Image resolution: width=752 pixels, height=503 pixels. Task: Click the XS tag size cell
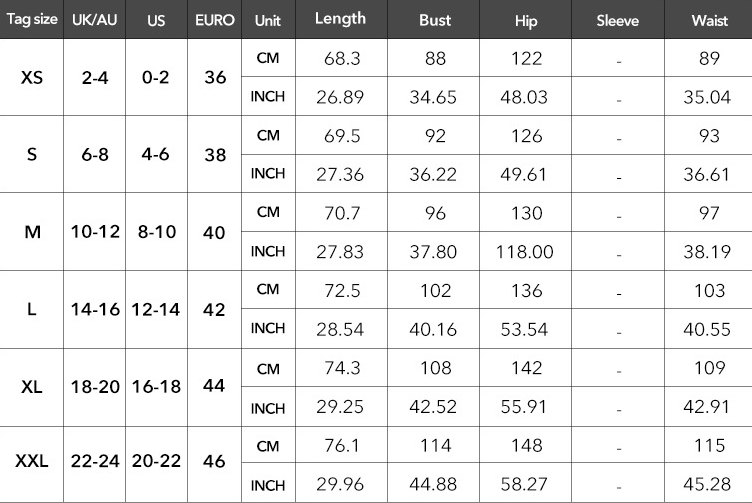(x=32, y=77)
